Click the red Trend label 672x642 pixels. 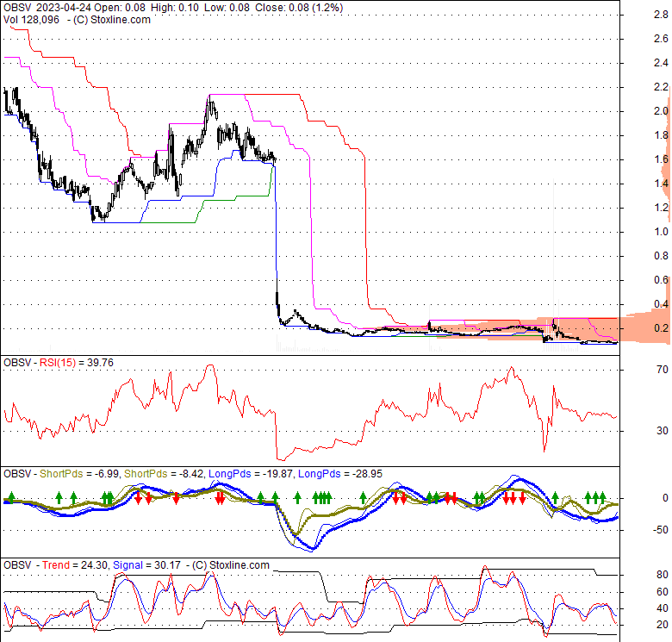click(56, 564)
